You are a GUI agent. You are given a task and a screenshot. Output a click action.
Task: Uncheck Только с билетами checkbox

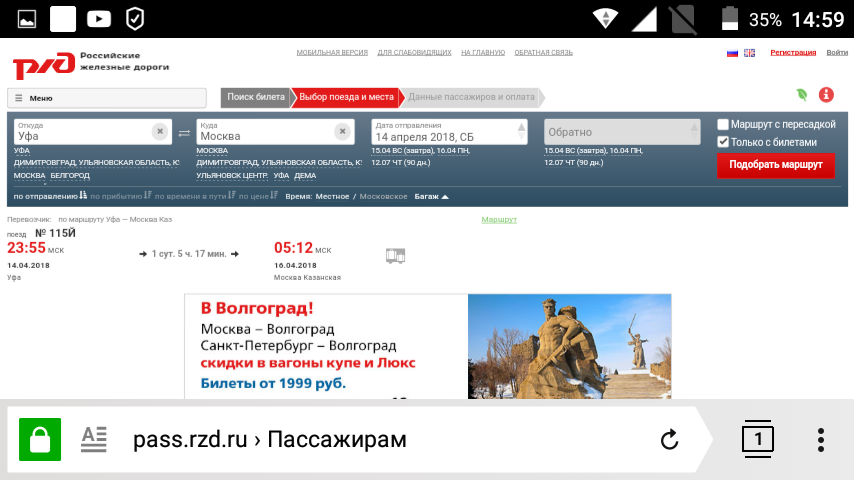(x=723, y=142)
